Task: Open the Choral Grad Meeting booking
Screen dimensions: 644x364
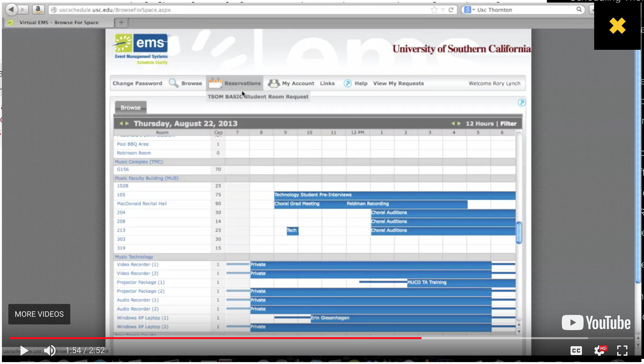Action: tap(310, 204)
